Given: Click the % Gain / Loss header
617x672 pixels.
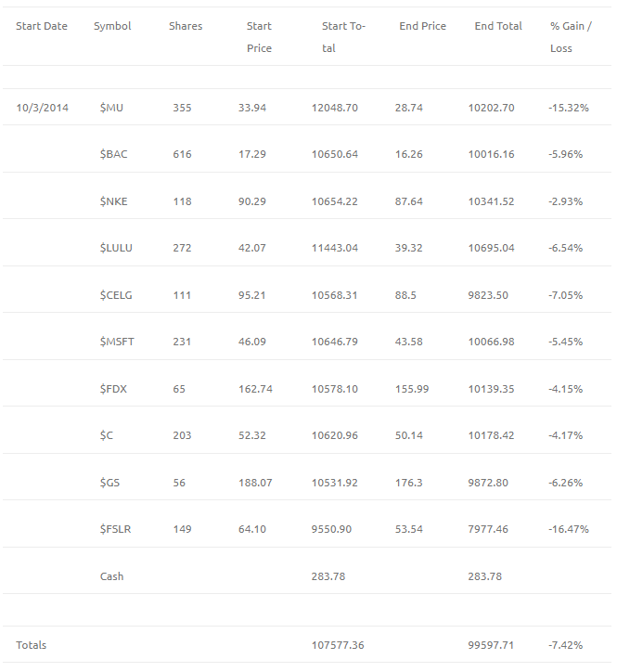Looking at the screenshot, I should [571, 37].
